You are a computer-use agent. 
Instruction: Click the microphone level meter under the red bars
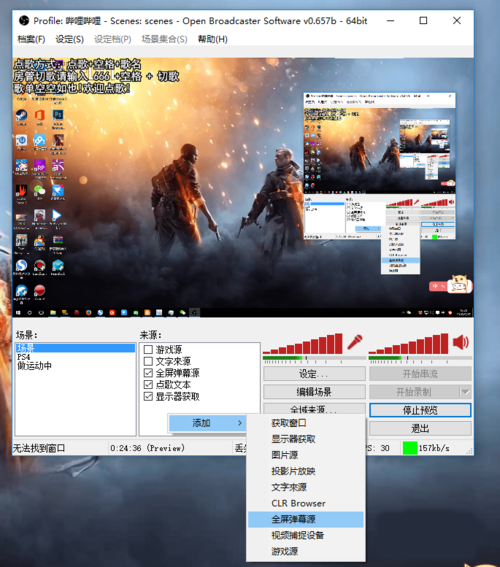coord(314,358)
